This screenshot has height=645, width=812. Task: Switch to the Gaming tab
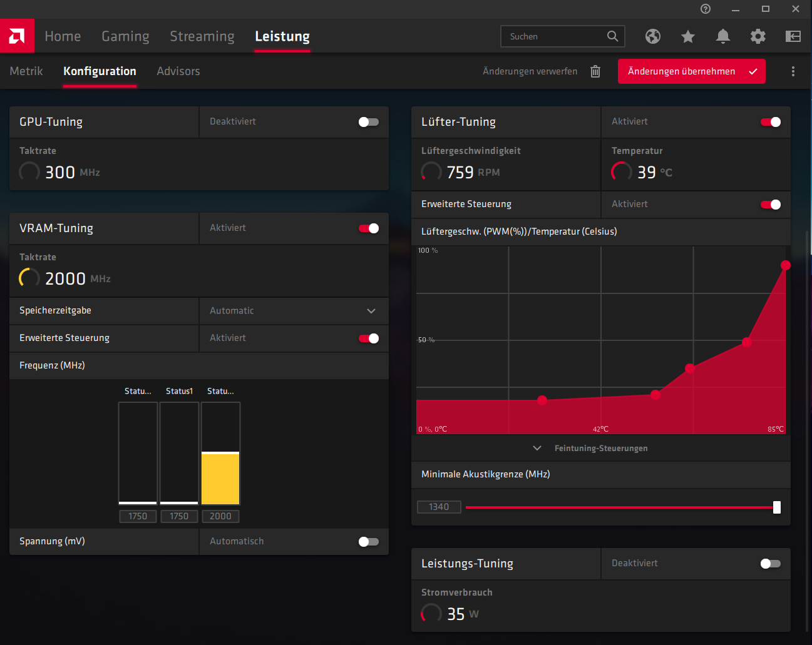[x=125, y=36]
